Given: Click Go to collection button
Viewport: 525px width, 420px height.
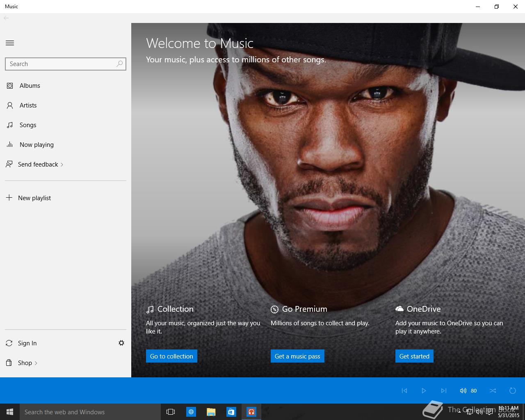Looking at the screenshot, I should [x=171, y=356].
